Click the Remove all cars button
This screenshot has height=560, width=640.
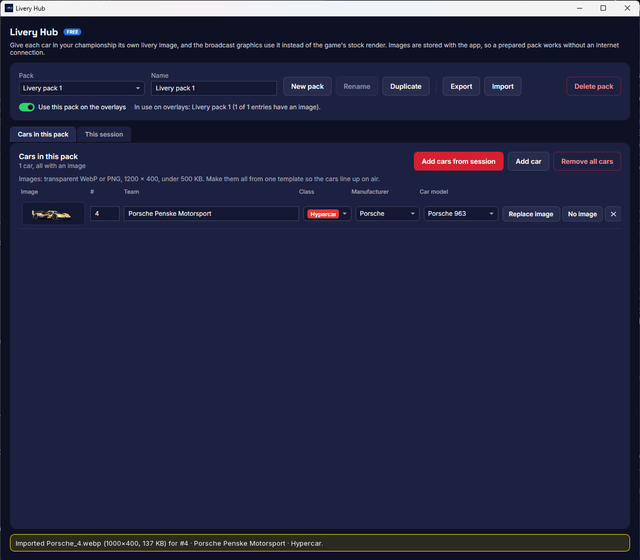point(587,161)
